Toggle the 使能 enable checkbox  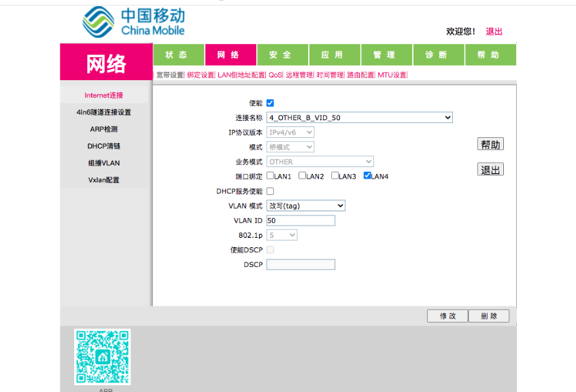click(x=270, y=103)
